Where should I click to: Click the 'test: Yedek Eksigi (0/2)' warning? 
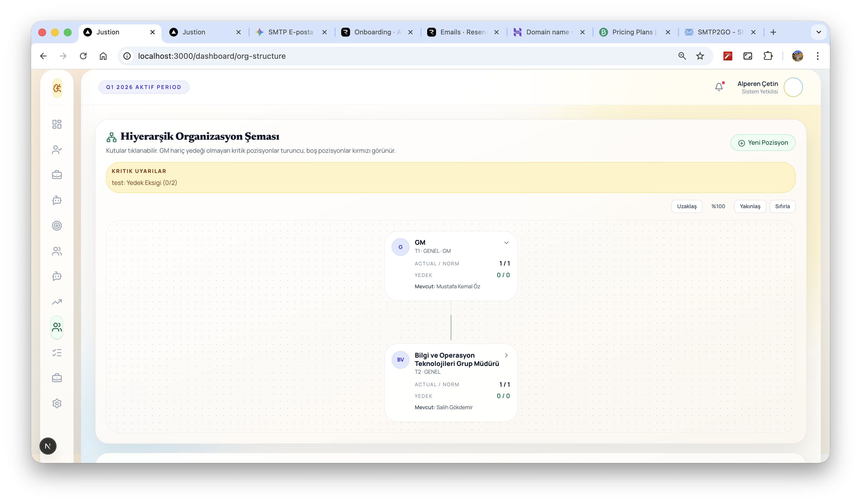pos(144,183)
